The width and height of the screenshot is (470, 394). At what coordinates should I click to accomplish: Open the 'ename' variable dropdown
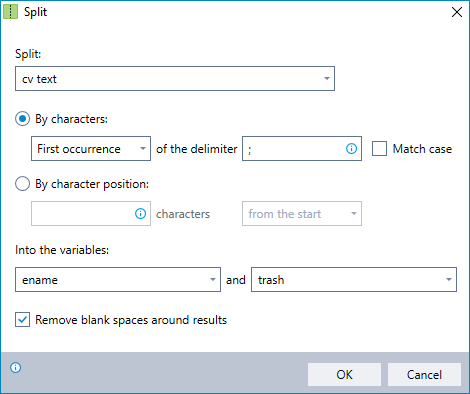[x=118, y=280]
